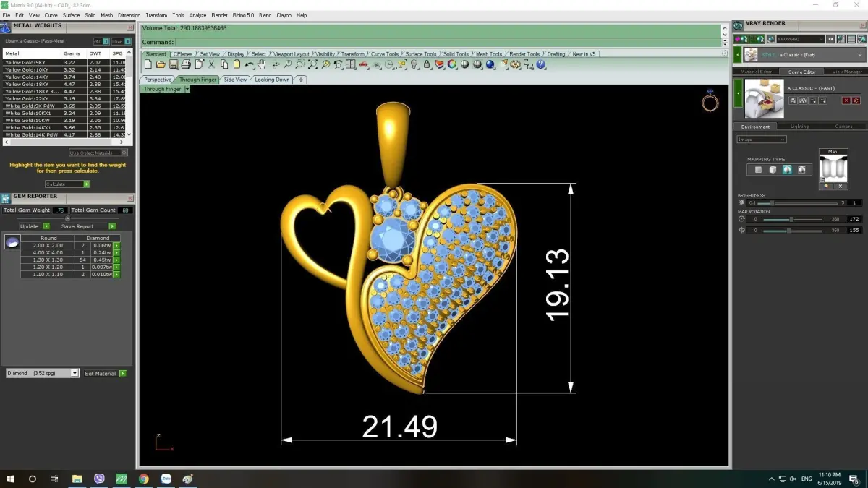Viewport: 868px width, 488px height.
Task: Select the Pan hand tool
Action: tap(262, 65)
